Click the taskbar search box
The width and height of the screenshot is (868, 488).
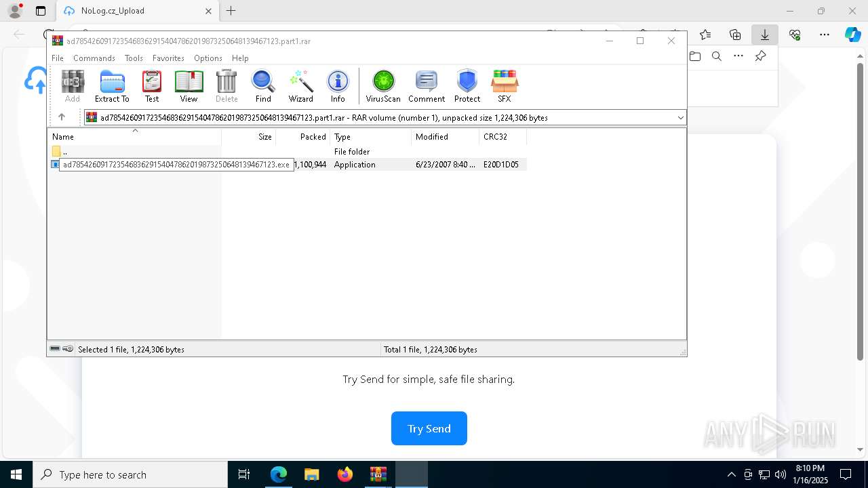130,474
